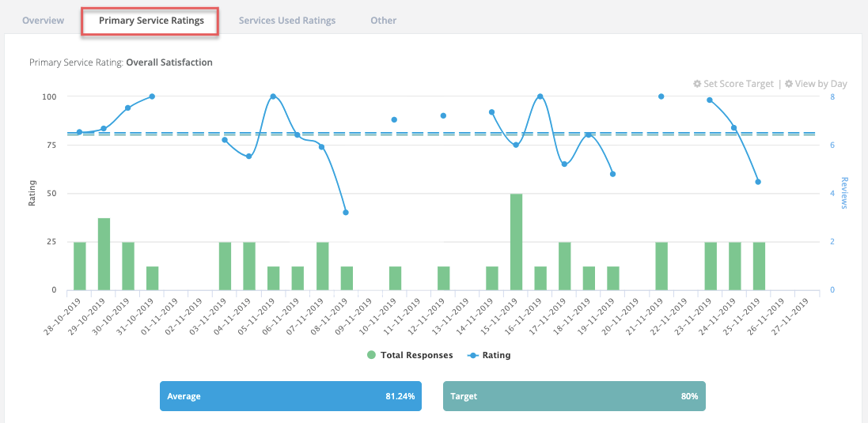The width and height of the screenshot is (868, 423).
Task: Click the isolated rating dot on 21-11-2019
Action: (661, 96)
